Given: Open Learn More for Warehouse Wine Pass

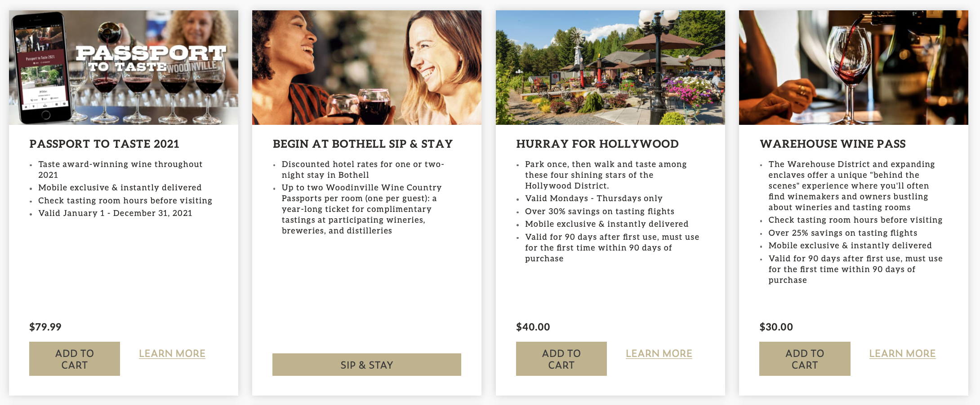Looking at the screenshot, I should (x=902, y=354).
